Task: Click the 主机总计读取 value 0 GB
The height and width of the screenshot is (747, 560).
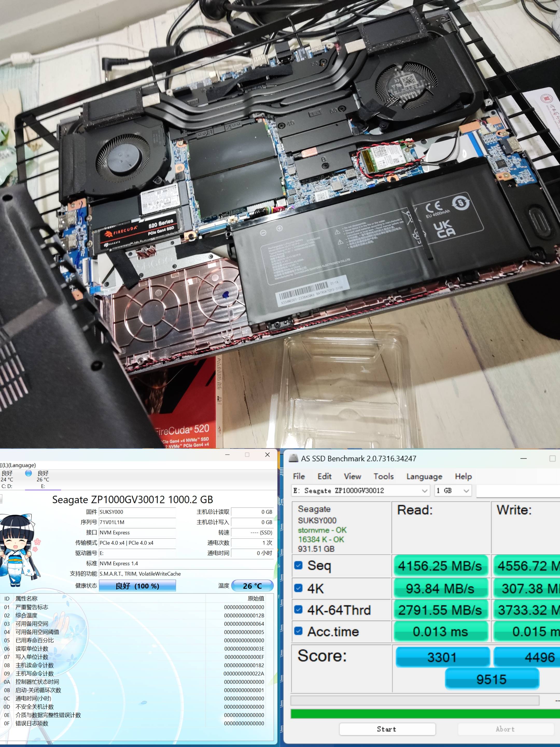Action: coord(252,512)
